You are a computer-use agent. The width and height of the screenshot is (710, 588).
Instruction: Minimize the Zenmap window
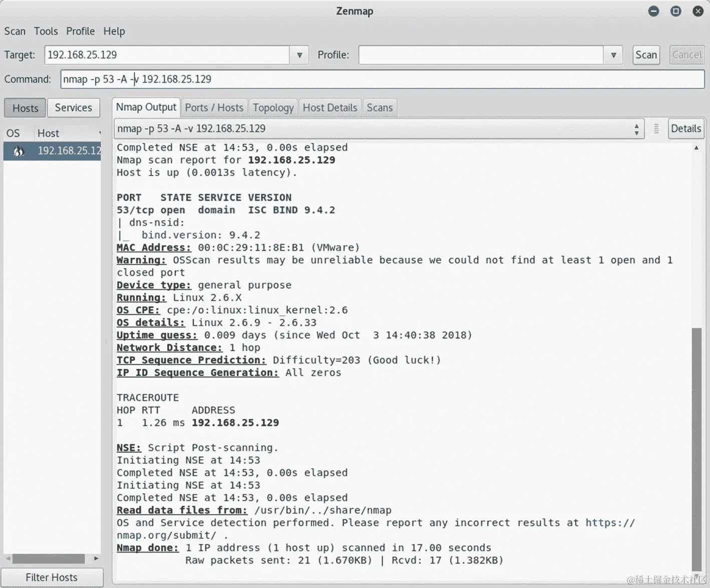(653, 11)
